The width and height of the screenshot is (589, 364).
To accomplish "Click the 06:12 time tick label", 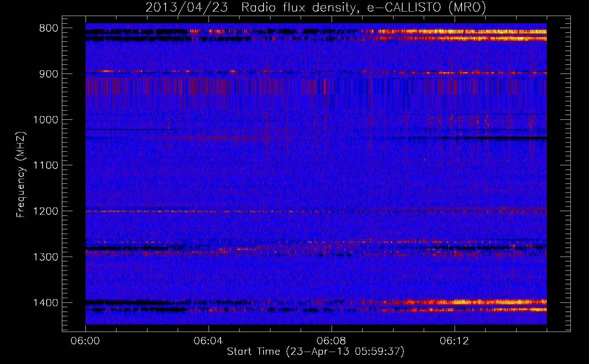I will pos(454,341).
